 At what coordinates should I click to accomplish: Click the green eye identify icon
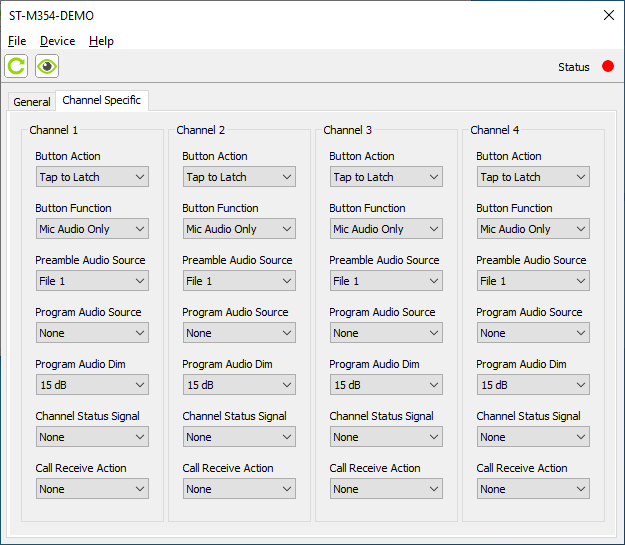coord(47,67)
